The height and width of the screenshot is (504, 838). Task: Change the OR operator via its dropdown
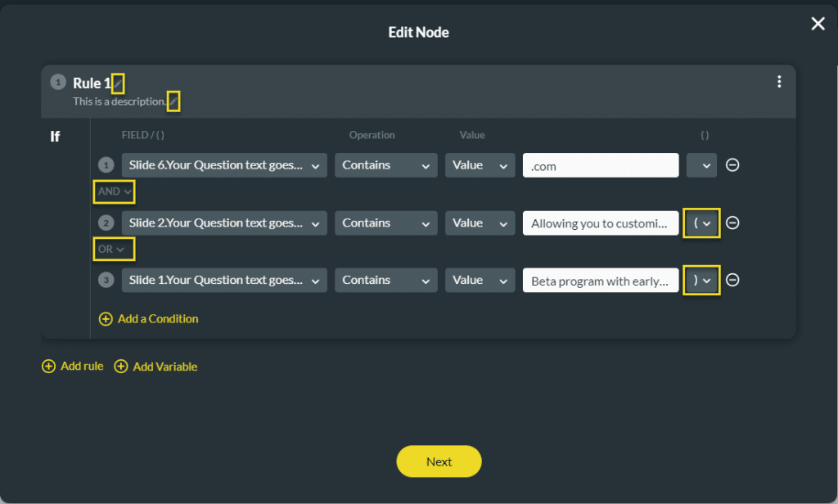coord(113,249)
